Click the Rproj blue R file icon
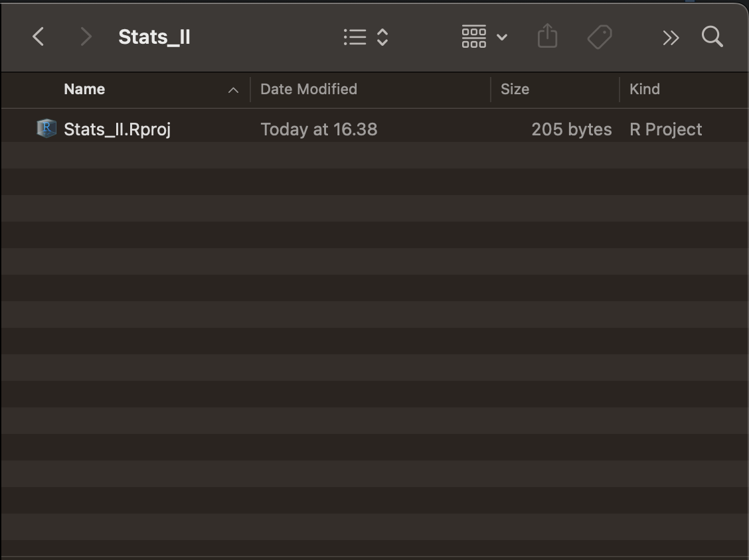This screenshot has width=749, height=560. [46, 129]
